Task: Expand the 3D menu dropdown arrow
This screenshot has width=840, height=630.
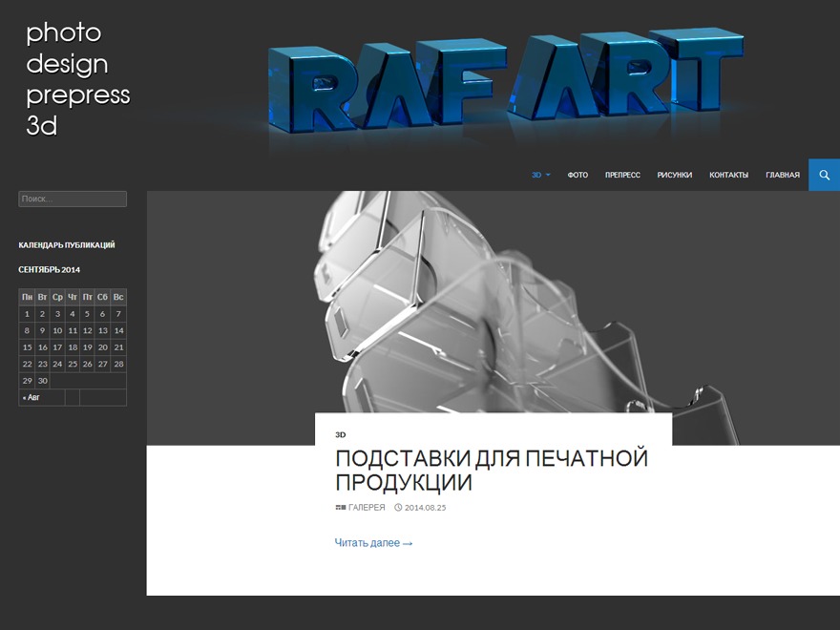Action: [x=548, y=176]
